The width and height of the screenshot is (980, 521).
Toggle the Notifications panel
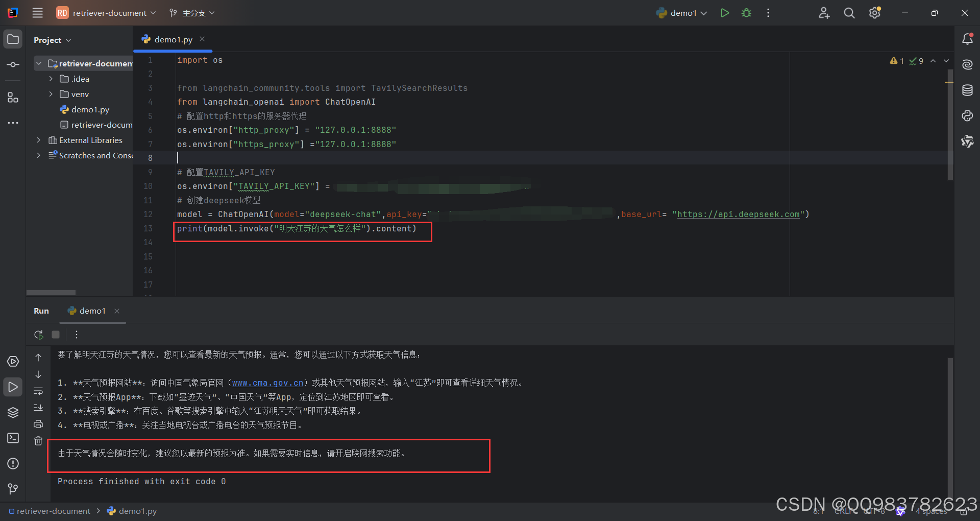coord(967,38)
